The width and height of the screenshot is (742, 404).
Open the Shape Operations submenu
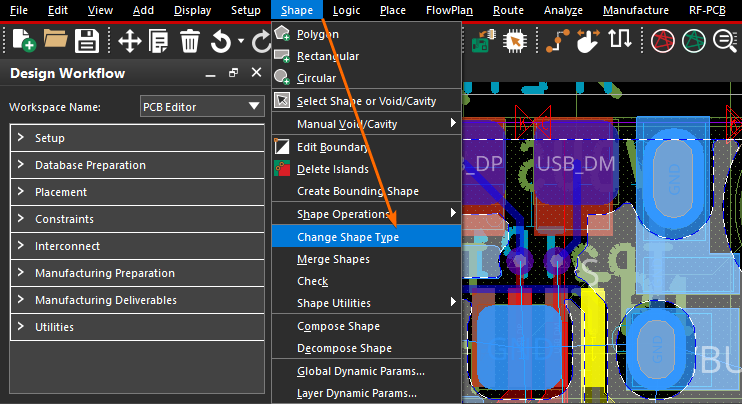point(343,214)
